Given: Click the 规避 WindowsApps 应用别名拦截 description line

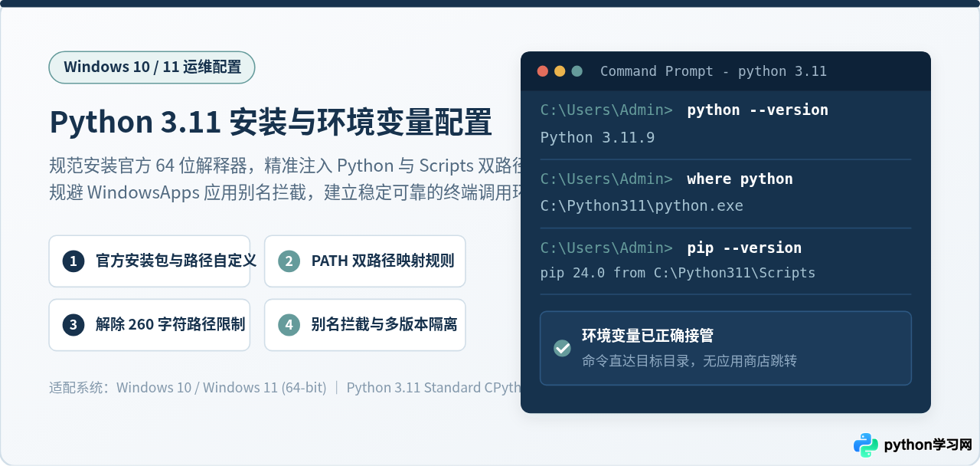Looking at the screenshot, I should 285,192.
